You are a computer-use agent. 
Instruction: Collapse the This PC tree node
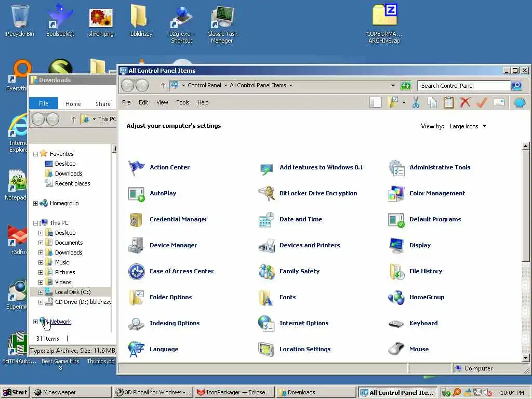(x=35, y=223)
